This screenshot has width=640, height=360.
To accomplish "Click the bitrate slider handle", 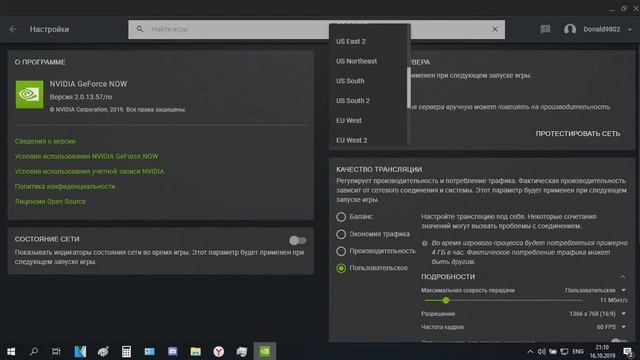I will (x=446, y=300).
